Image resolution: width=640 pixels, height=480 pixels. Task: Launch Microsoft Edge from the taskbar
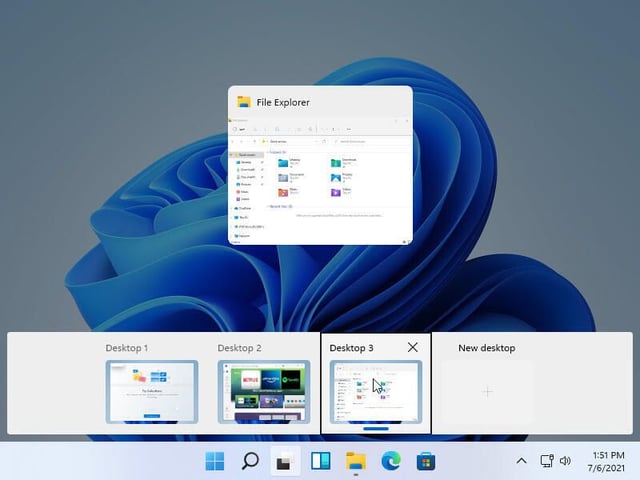[391, 461]
